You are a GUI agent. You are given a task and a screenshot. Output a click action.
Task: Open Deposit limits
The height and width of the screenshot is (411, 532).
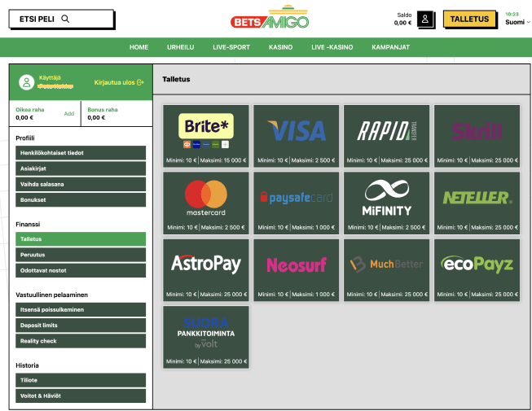coord(81,325)
